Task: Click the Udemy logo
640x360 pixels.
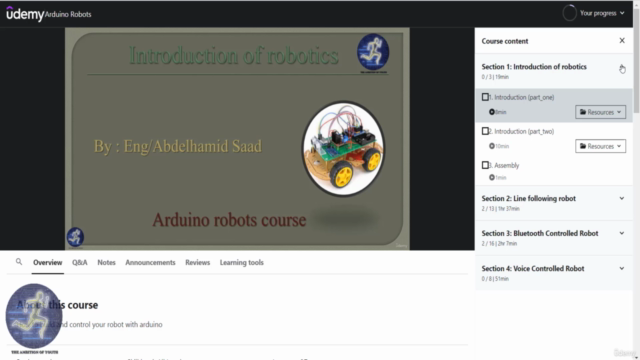Action: tap(25, 14)
